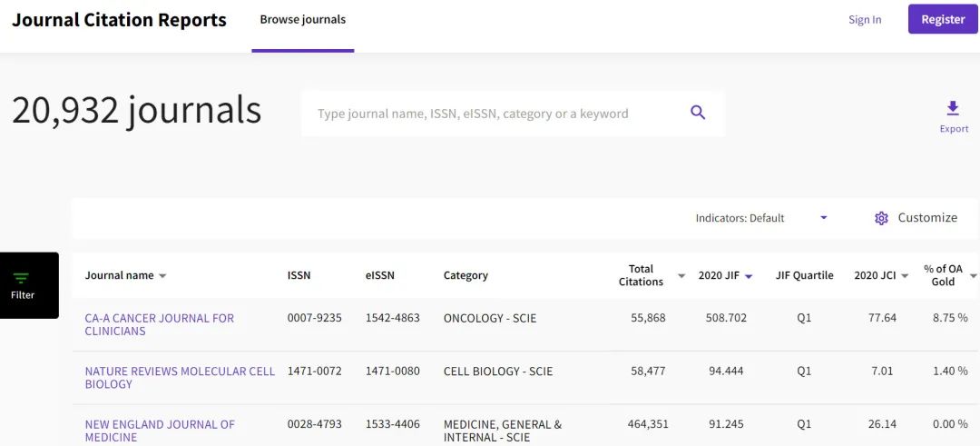Sort by Total Citations arrow
The width and height of the screenshot is (980, 446).
[681, 276]
